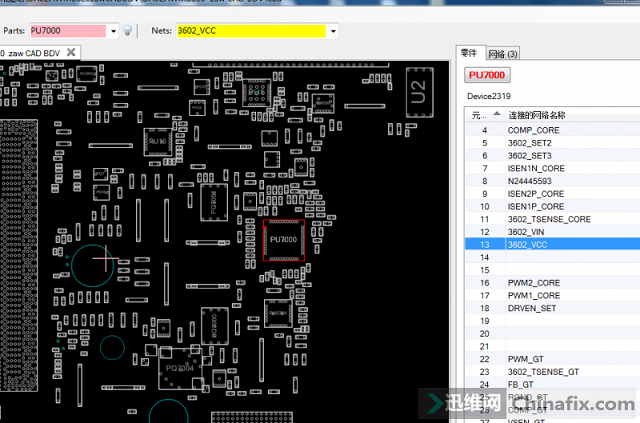Select the 零件 tab in side panel

tap(468, 53)
